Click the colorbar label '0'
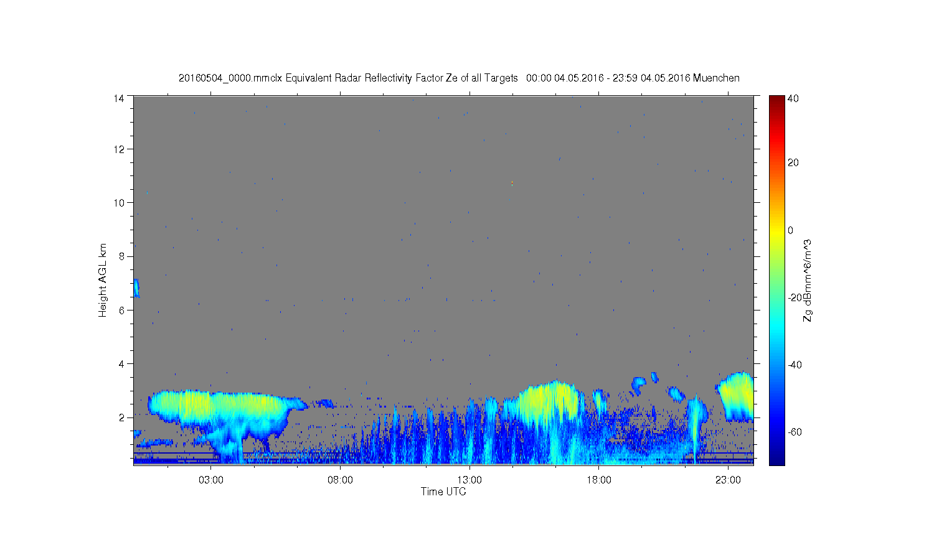The height and width of the screenshot is (560, 934). point(791,230)
